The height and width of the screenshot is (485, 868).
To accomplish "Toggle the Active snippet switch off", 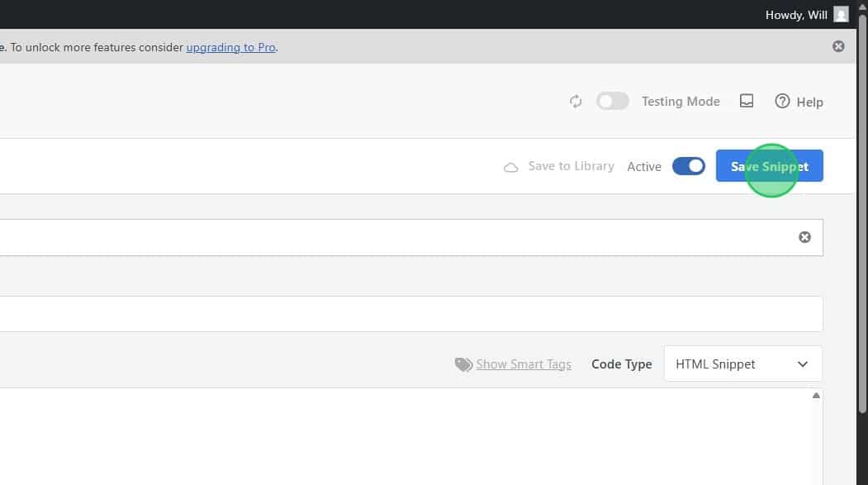I will pyautogui.click(x=688, y=166).
